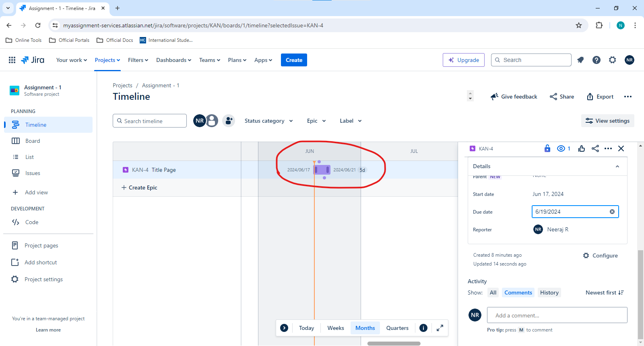Expand the Status category filter
Viewport: 644px width, 346px height.
(x=269, y=121)
